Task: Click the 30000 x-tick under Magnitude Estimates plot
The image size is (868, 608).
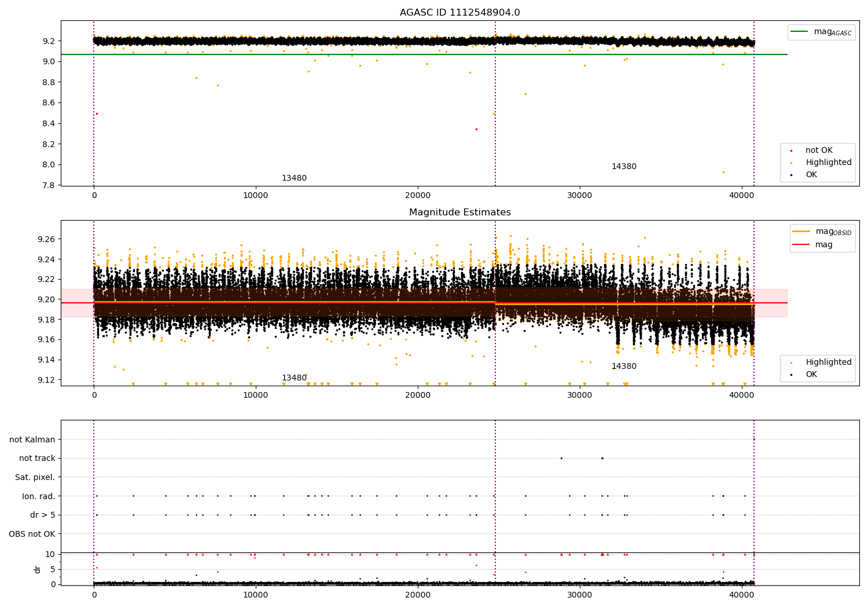Action: [580, 395]
